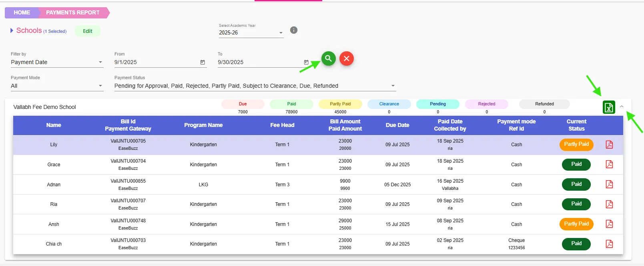Click the Partly Paid status for Ansh
The width and height of the screenshot is (644, 266).
[x=576, y=224]
